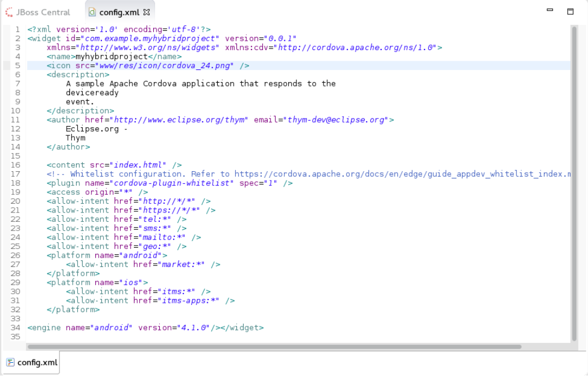Click the config.xml file icon in tab
The width and height of the screenshot is (588, 376).
[x=92, y=12]
